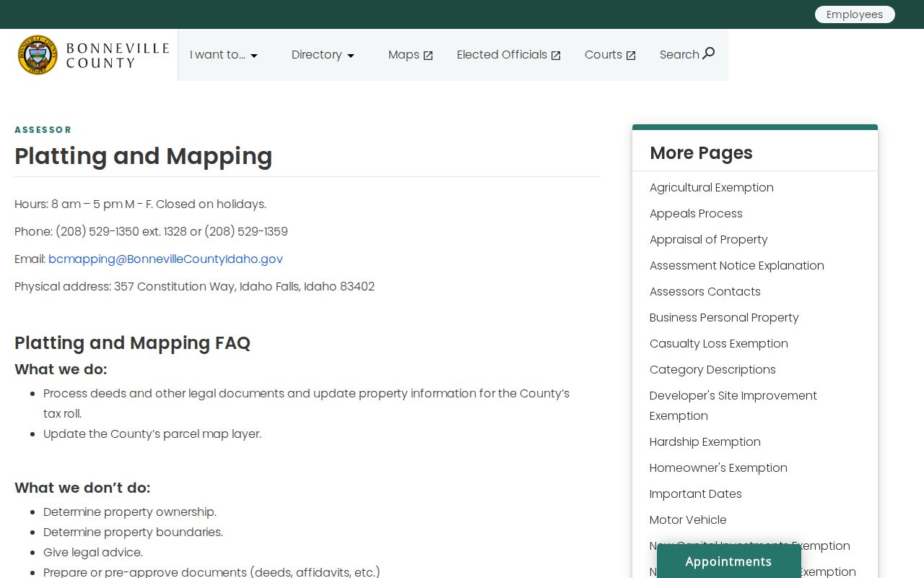Screen dimensions: 924x578
Task: Click the 'What we don't do:' subheading
Action: click(x=82, y=488)
